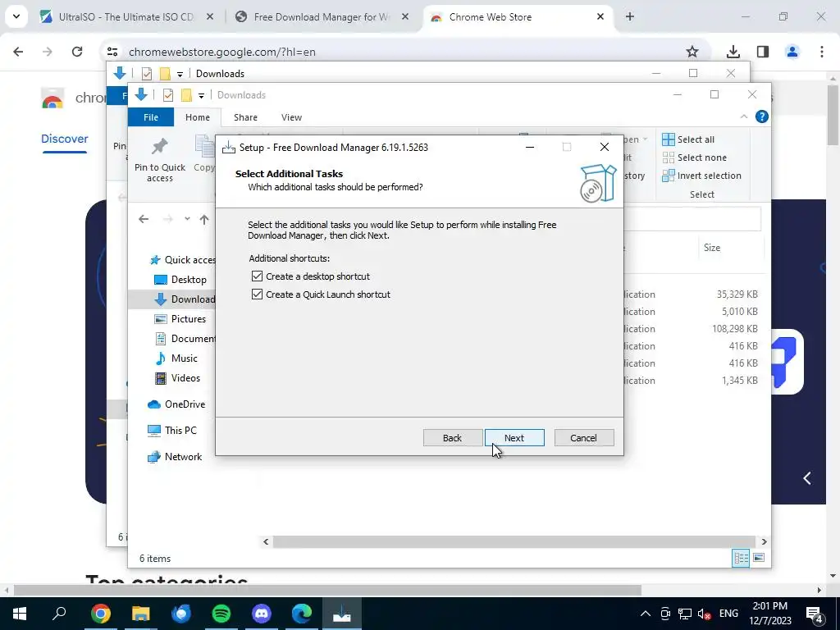Screen dimensions: 840x630
Task: Select Network in navigation pane
Action: point(175,457)
